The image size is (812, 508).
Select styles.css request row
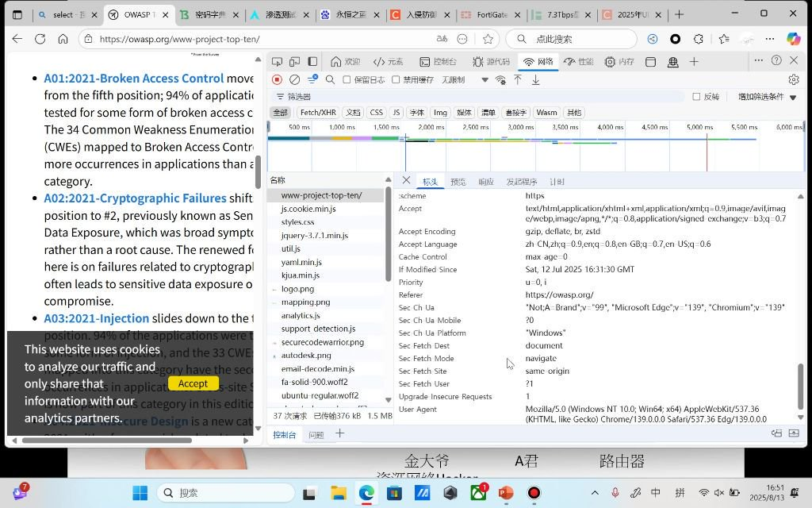(x=326, y=222)
